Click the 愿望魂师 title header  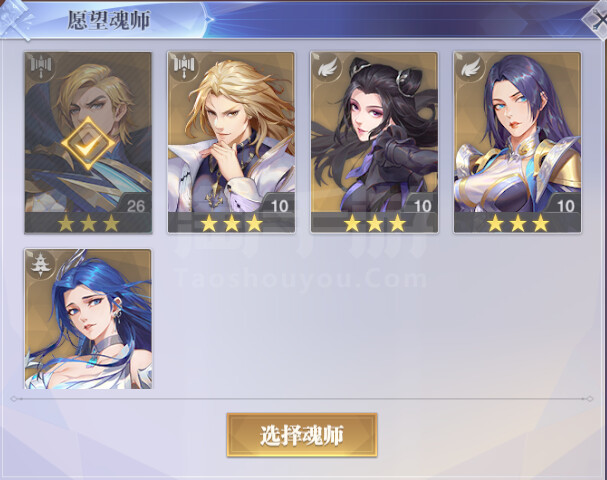pos(108,20)
